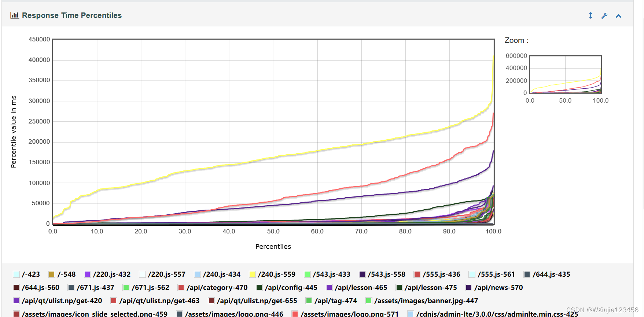Screen dimensions: 644x317
Task: Toggle the /api/qt/ulist.np/get-420 legend swatch
Action: [x=16, y=301]
